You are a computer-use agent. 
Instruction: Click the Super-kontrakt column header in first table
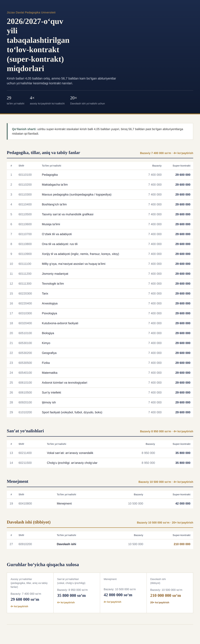click(181, 166)
